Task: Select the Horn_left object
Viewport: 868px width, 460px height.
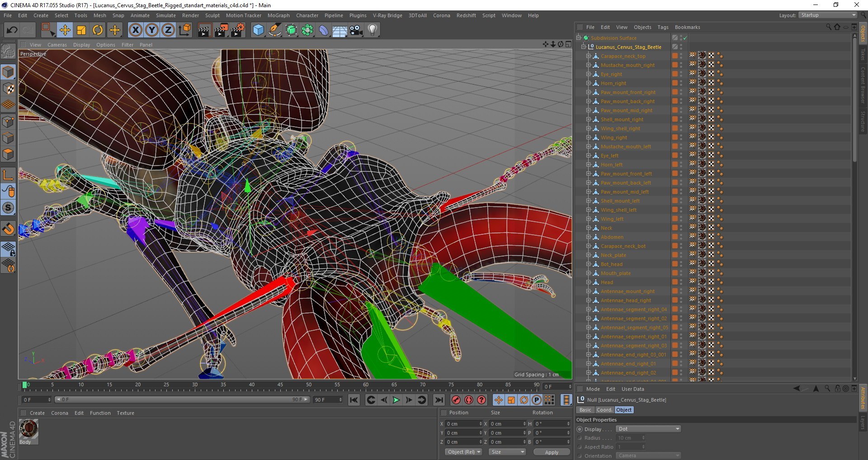Action: 611,165
